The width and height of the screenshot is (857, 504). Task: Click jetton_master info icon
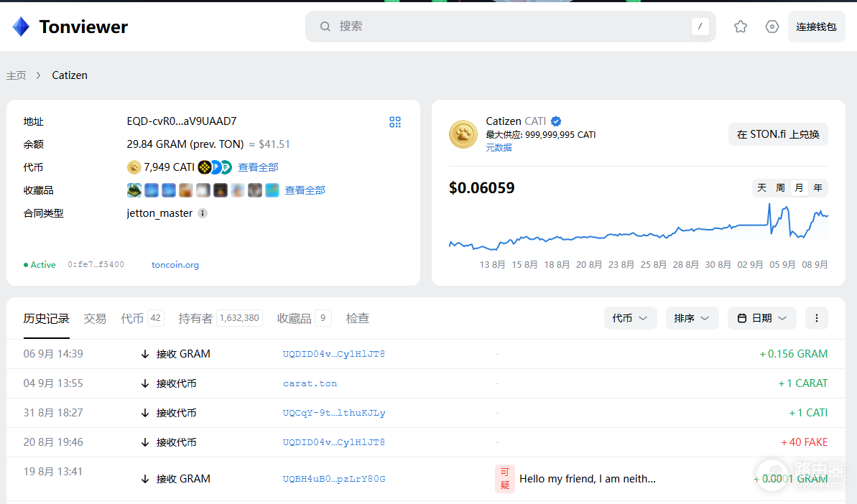point(203,213)
